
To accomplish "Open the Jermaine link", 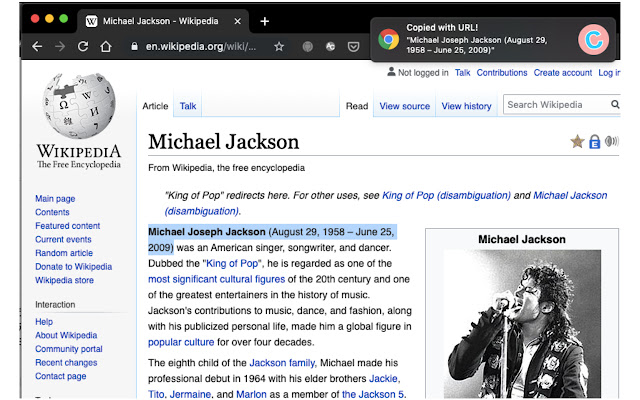I will click(x=190, y=394).
